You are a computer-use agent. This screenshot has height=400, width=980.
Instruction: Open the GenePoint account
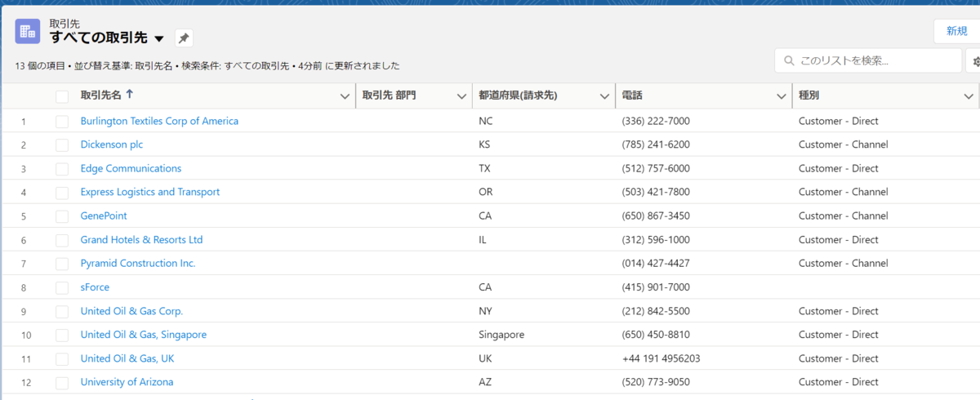tap(104, 216)
